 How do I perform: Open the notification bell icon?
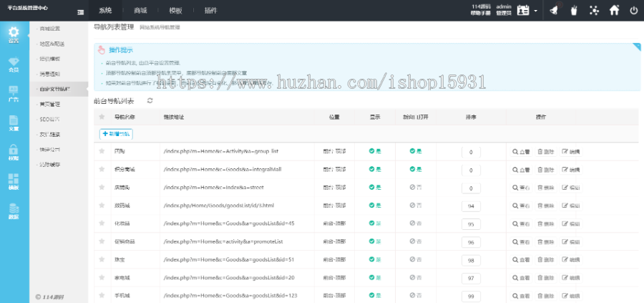554,10
